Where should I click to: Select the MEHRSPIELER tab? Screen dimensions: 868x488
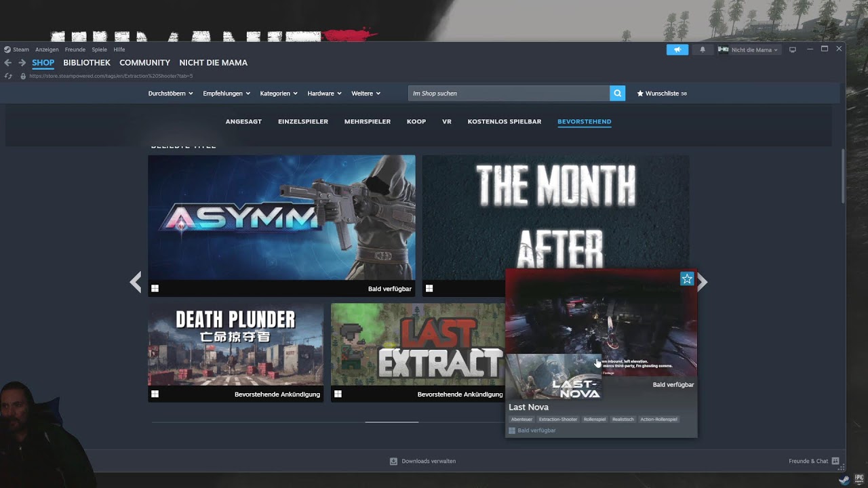point(367,122)
